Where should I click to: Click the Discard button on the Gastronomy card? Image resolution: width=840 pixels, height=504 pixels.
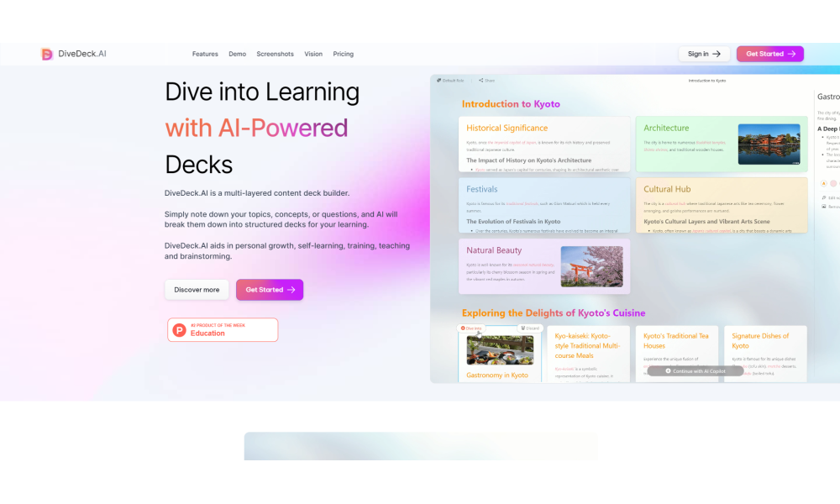coord(530,328)
